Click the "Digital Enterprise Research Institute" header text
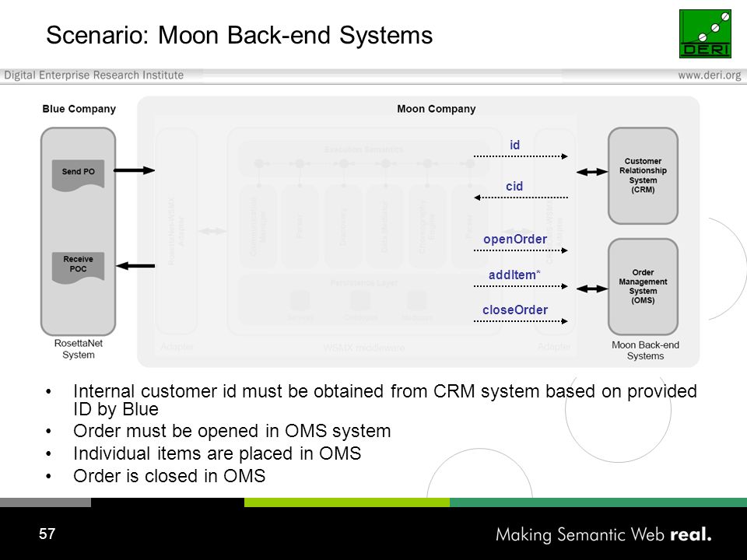 (x=94, y=75)
